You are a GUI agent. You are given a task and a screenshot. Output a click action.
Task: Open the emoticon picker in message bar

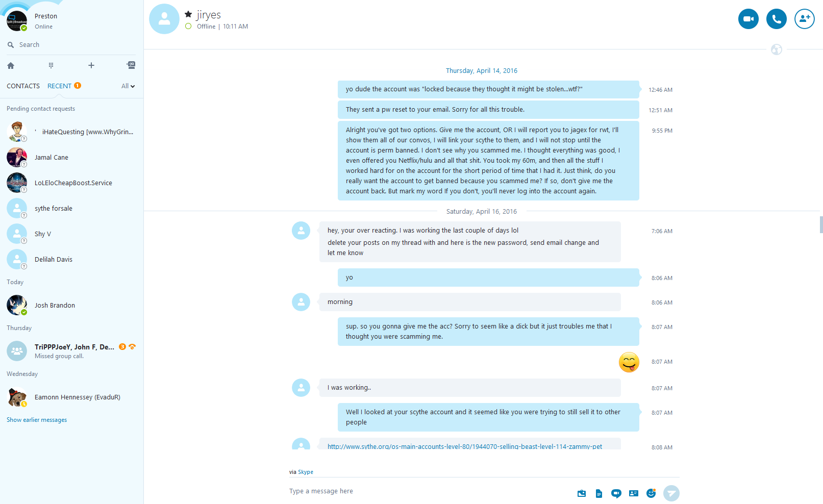point(651,493)
